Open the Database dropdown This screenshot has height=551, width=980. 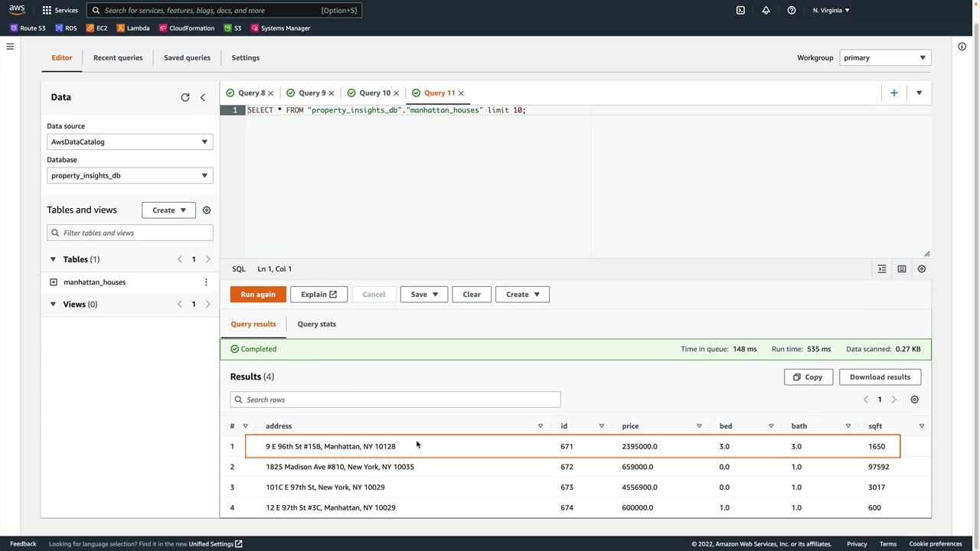point(129,175)
